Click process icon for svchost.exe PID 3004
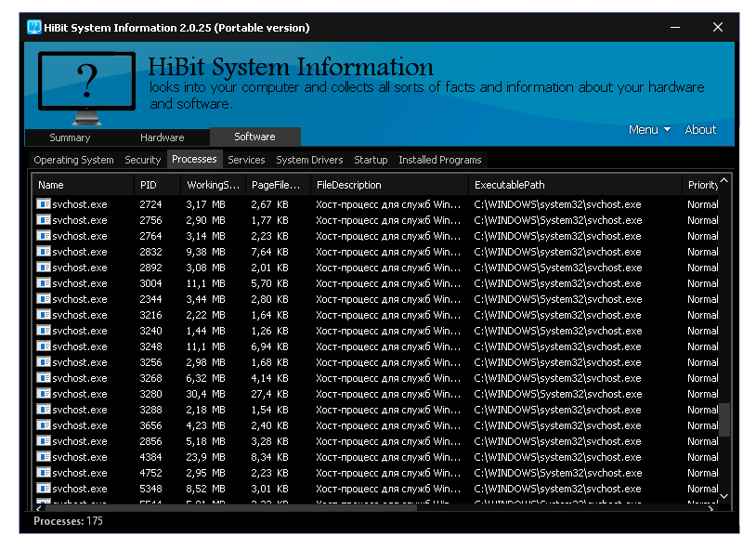Viewport: 756px width, 549px height. 44,283
